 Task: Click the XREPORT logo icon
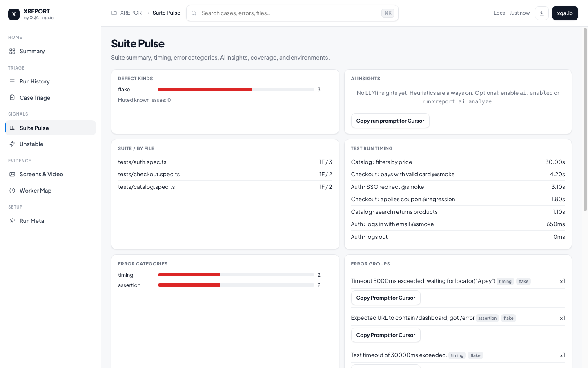click(14, 14)
